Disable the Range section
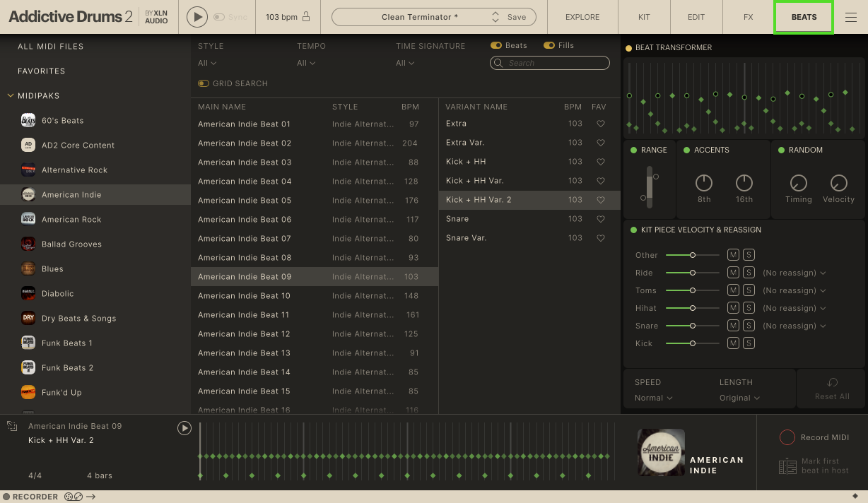 (x=633, y=150)
